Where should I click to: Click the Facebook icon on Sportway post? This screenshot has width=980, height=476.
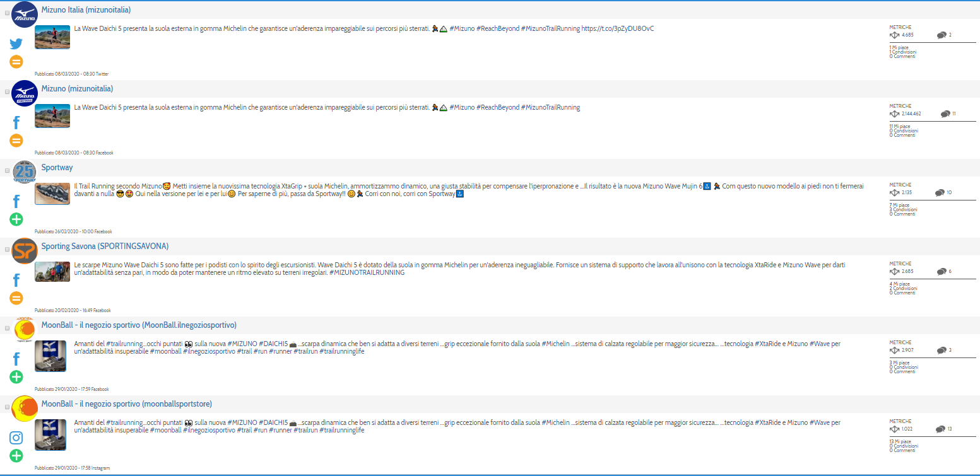(x=16, y=201)
